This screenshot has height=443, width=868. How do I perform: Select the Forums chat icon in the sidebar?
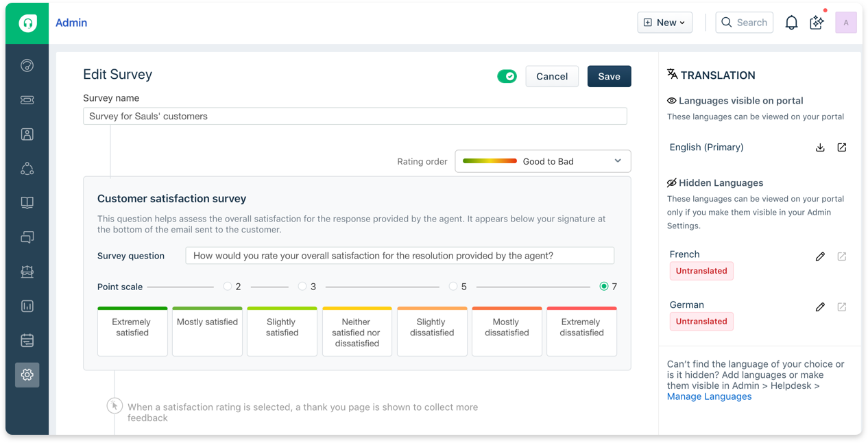tap(27, 237)
